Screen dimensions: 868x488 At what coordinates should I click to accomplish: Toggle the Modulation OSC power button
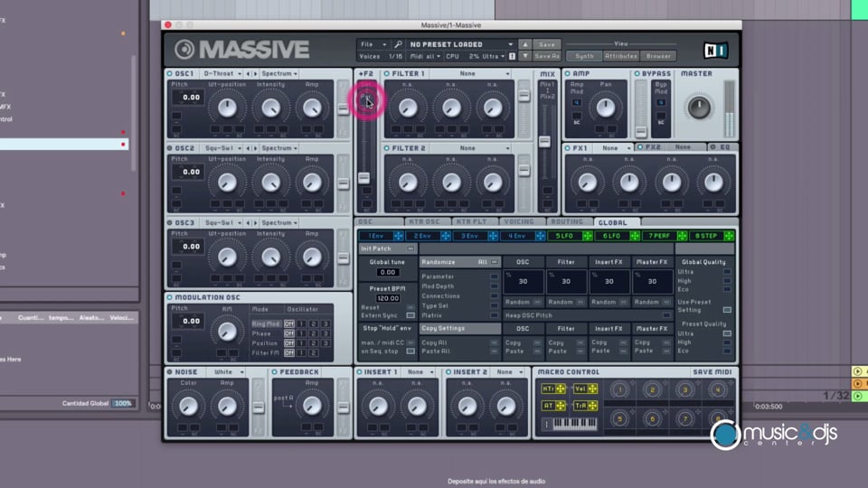170,297
